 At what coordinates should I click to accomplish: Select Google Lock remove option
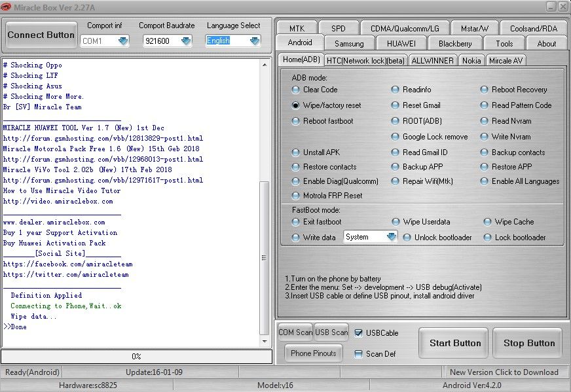[396, 137]
